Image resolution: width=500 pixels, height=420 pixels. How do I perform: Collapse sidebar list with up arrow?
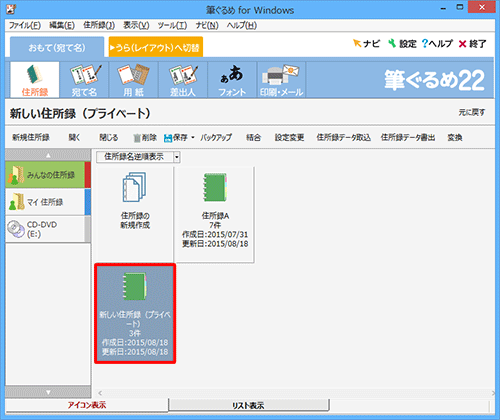click(48, 155)
